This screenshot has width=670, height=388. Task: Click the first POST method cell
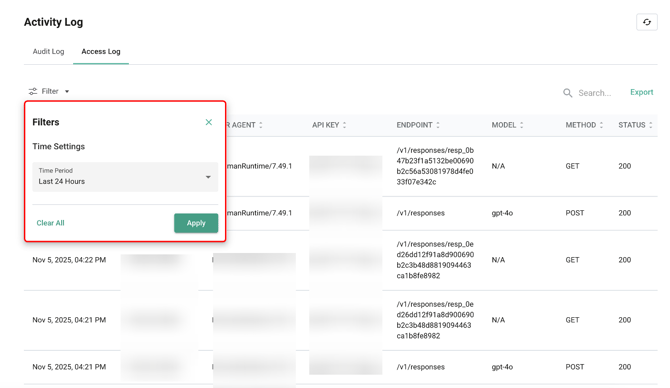[575, 213]
